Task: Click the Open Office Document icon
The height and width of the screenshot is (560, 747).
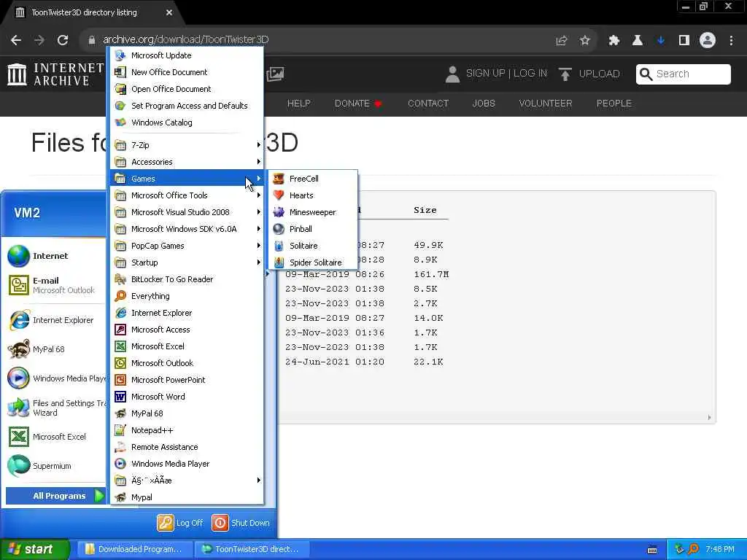Action: click(120, 89)
